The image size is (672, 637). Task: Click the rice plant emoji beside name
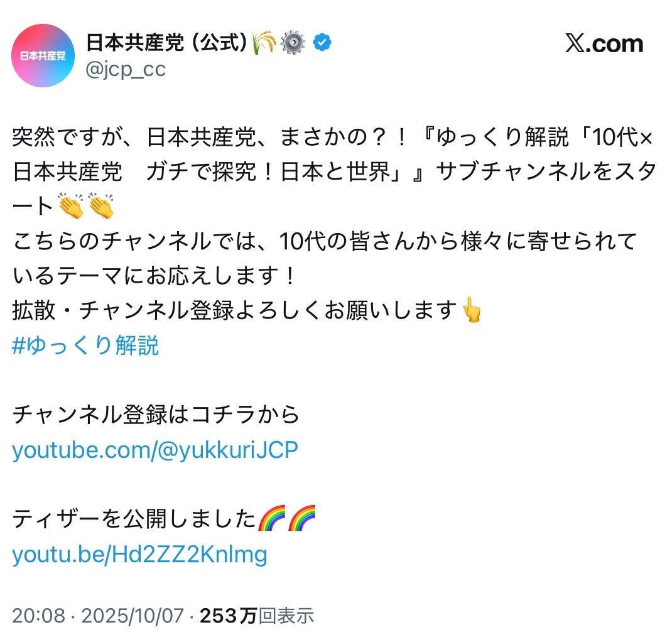click(264, 43)
